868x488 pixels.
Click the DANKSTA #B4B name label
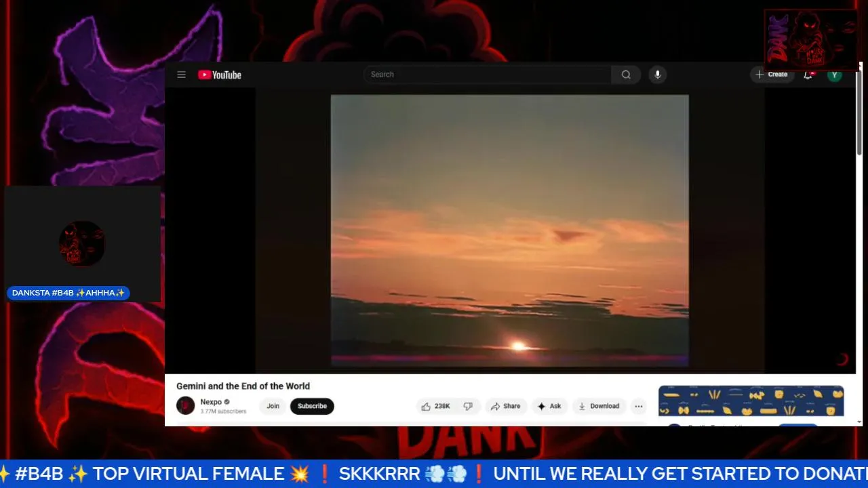click(x=68, y=293)
